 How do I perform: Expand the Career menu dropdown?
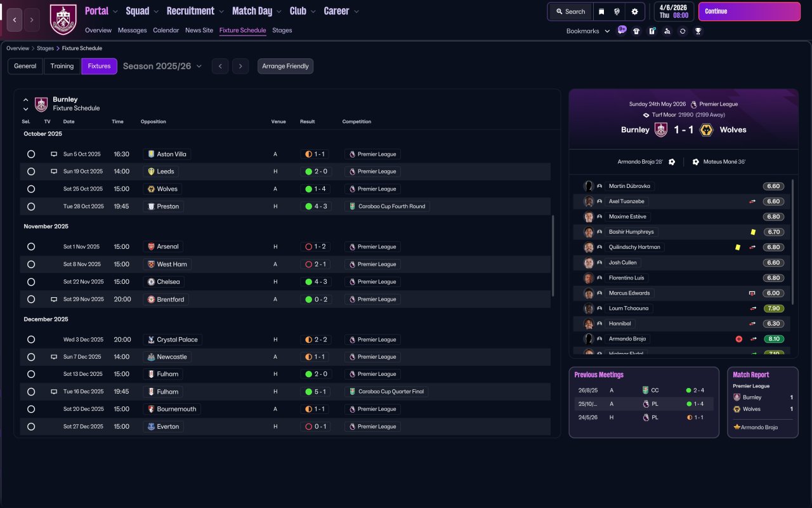tap(356, 11)
